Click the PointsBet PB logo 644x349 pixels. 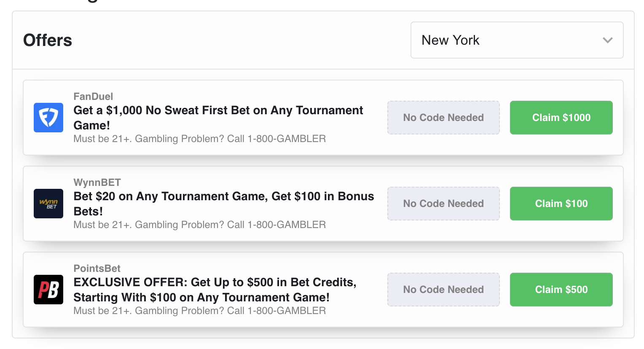48,290
